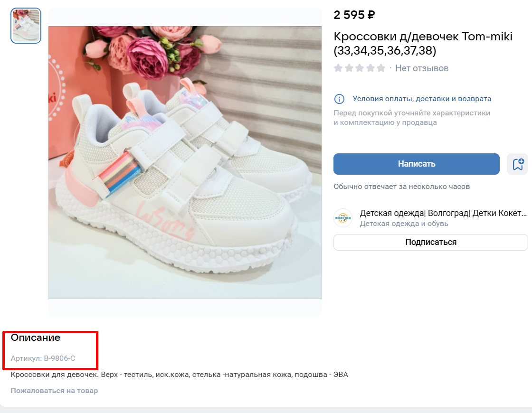532x413 pixels.
Task: Click the Детки Кокетки shop avatar
Action: click(343, 218)
